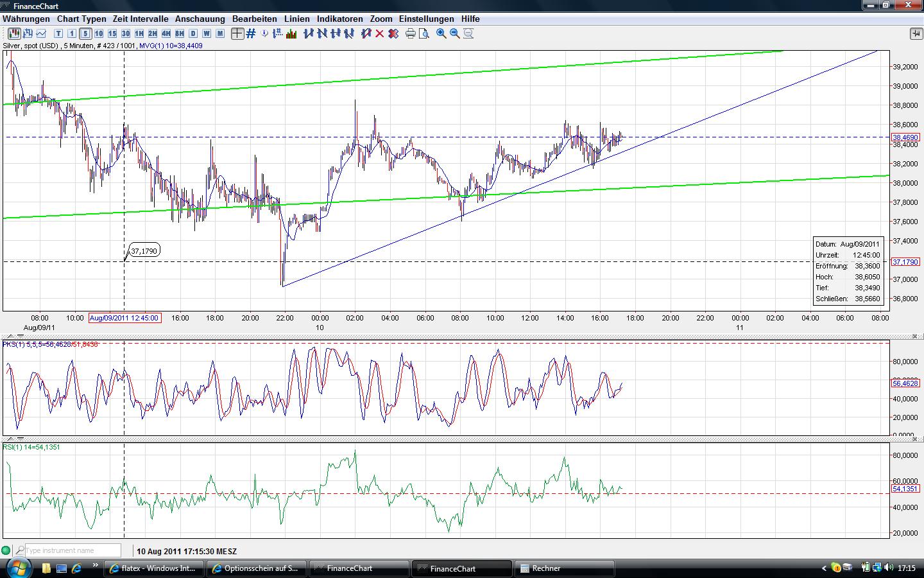Open the Chart Typen menu

coord(81,19)
